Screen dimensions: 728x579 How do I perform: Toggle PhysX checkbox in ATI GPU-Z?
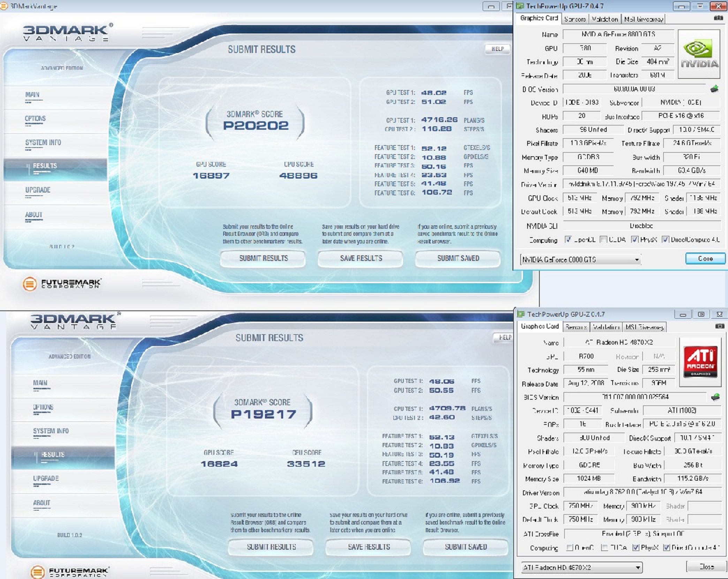[636, 548]
